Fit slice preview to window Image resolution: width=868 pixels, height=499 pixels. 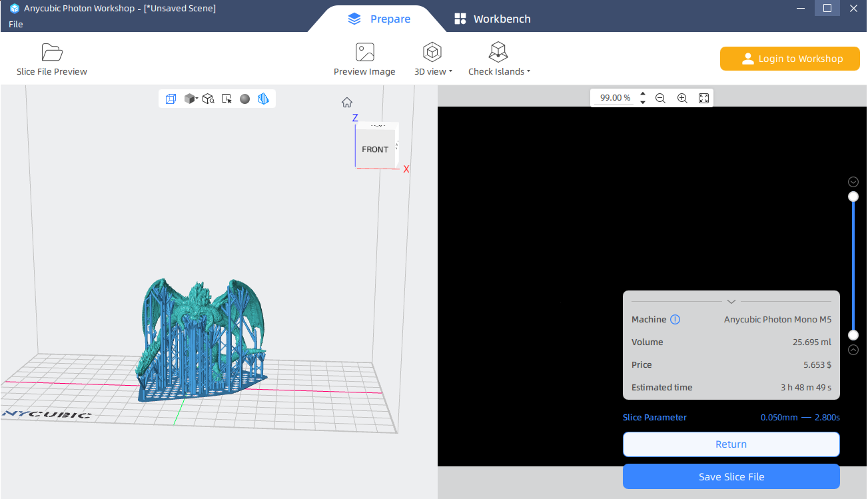(x=703, y=98)
